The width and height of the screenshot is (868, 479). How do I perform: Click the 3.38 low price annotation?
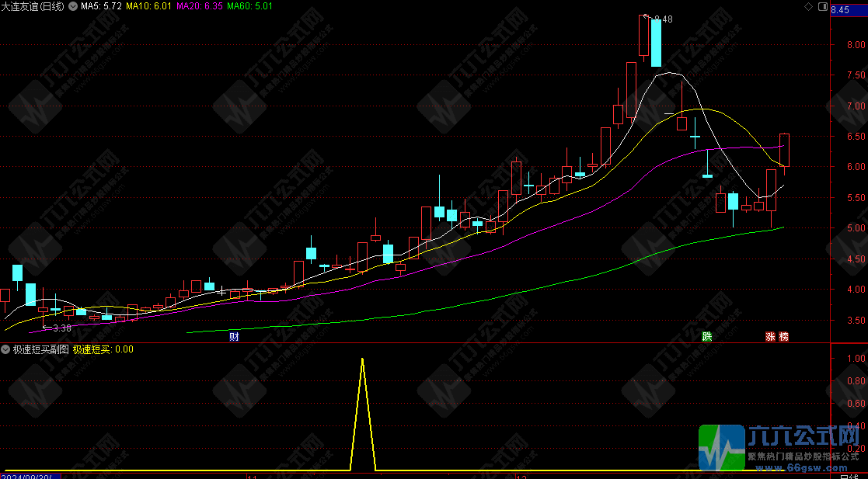(61, 328)
